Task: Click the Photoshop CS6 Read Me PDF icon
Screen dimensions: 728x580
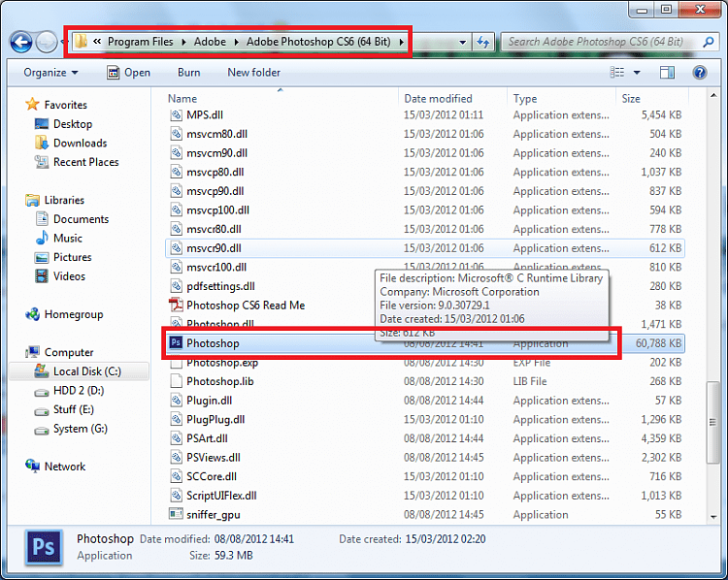Action: pos(176,305)
